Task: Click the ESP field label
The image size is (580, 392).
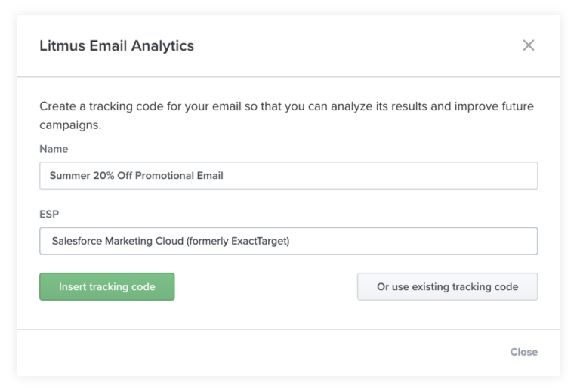Action: (x=49, y=214)
